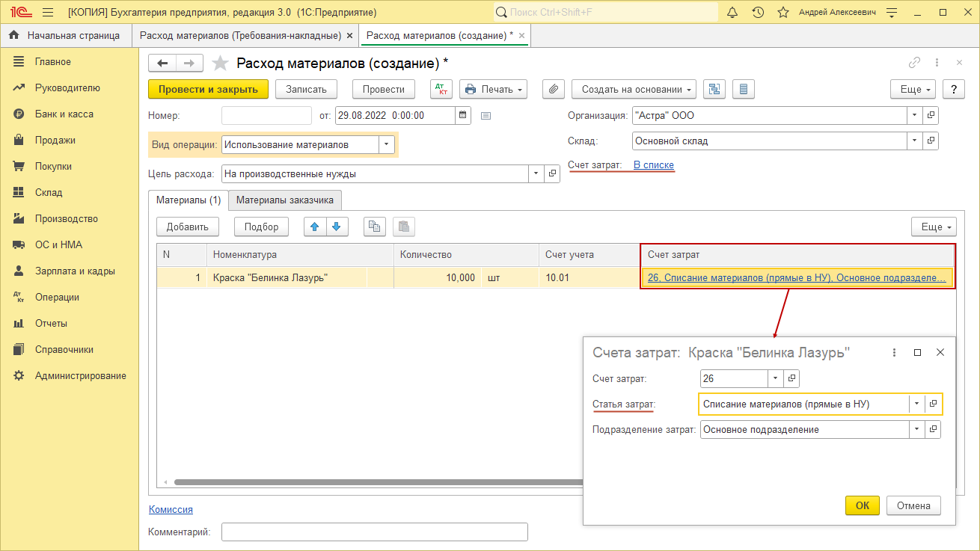This screenshot has width=980, height=551.
Task: Open the vertical dots menu near help
Action: [x=937, y=63]
